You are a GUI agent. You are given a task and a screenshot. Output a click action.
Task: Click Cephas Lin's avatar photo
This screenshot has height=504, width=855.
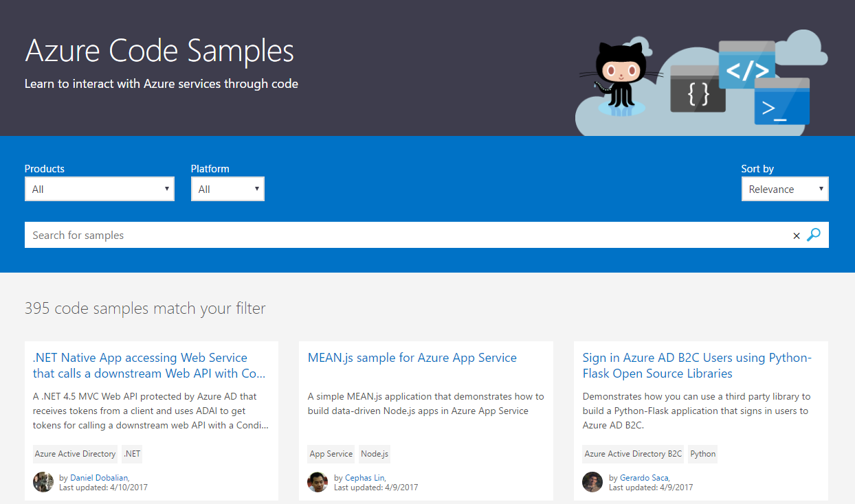pyautogui.click(x=318, y=482)
